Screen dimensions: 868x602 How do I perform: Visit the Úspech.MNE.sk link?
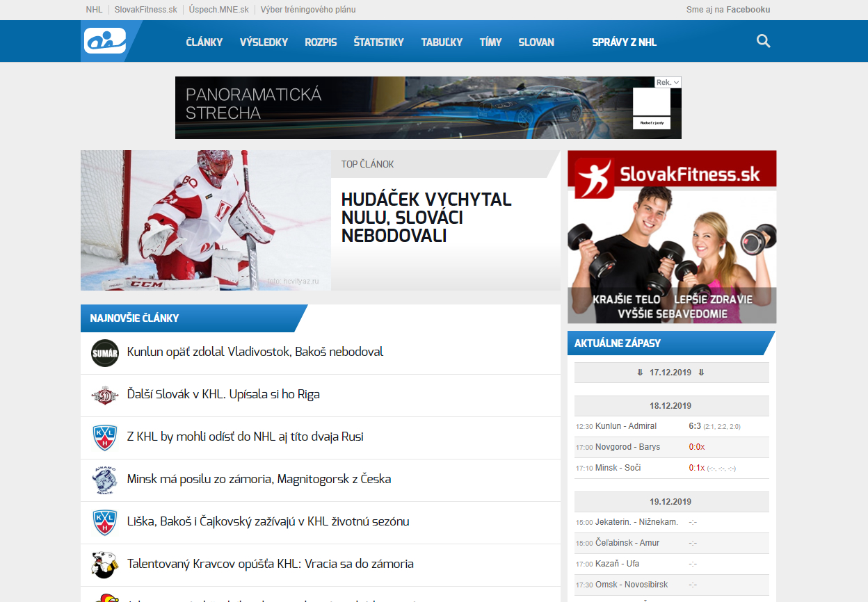click(218, 10)
